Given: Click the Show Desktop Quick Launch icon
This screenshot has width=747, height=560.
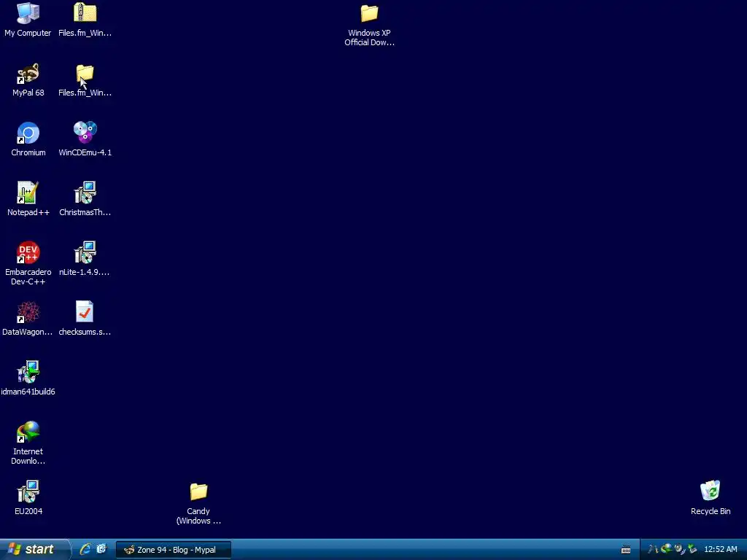Looking at the screenshot, I should pyautogui.click(x=101, y=549).
